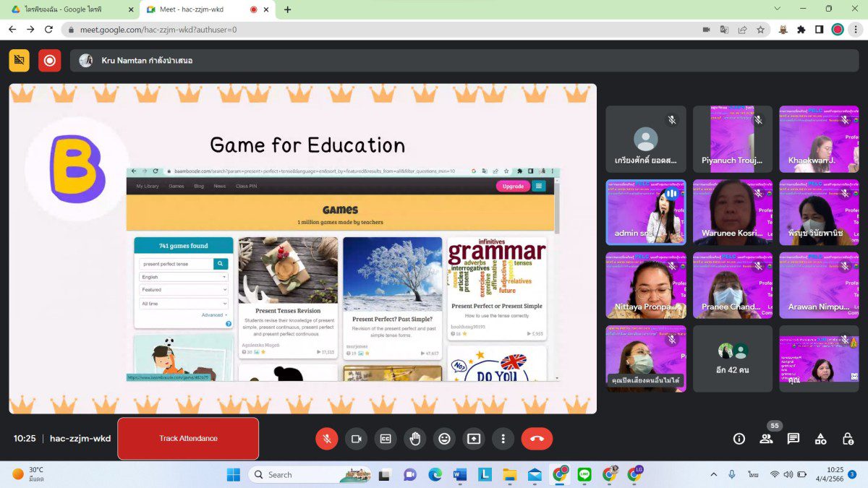Open File Explorer from taskbar
Viewport: 868px width, 488px height.
510,474
